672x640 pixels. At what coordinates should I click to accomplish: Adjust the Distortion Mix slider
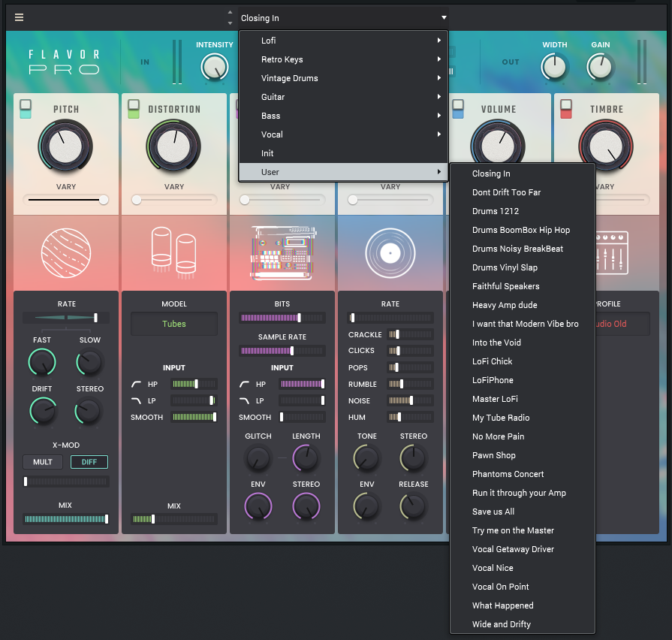[174, 519]
